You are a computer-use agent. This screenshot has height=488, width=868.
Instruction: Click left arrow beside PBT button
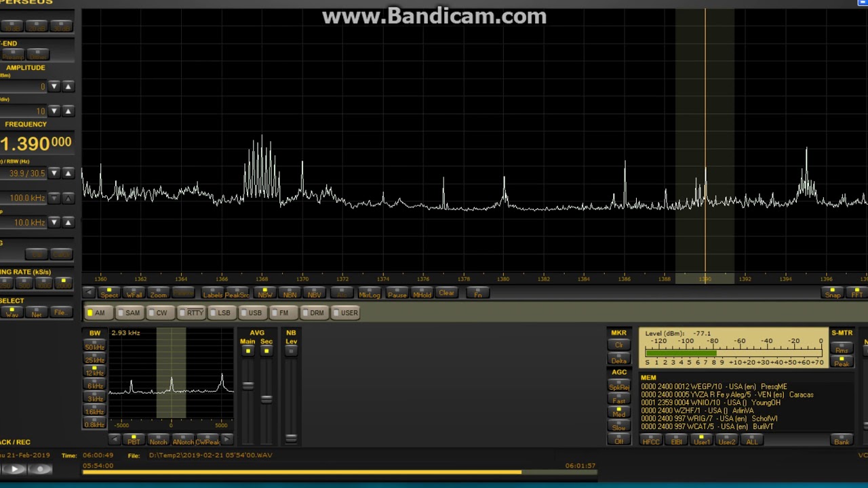tap(114, 441)
